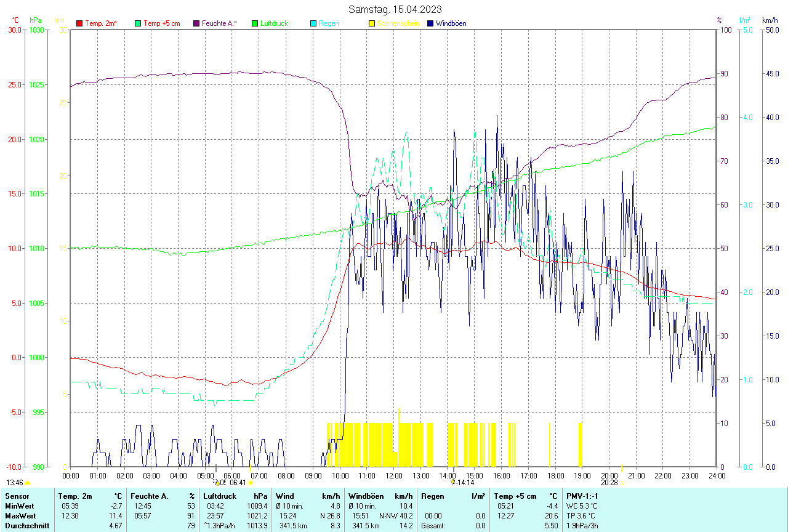The image size is (788, 532).
Task: Click the 'l/m²' axis unit label
Action: pyautogui.click(x=745, y=20)
